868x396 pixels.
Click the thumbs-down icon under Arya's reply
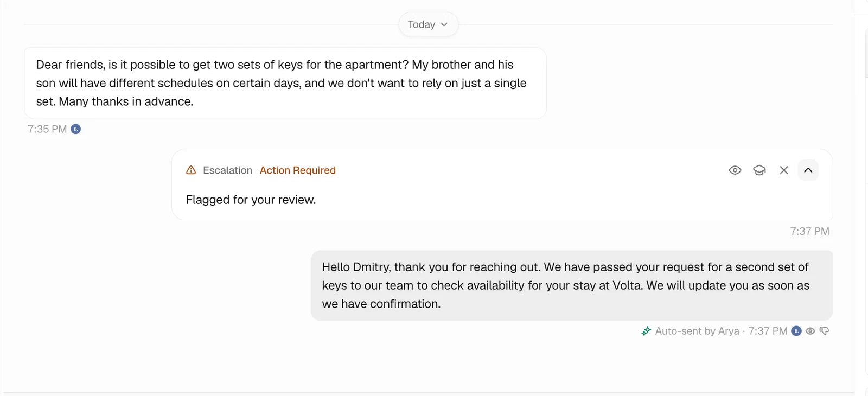825,331
